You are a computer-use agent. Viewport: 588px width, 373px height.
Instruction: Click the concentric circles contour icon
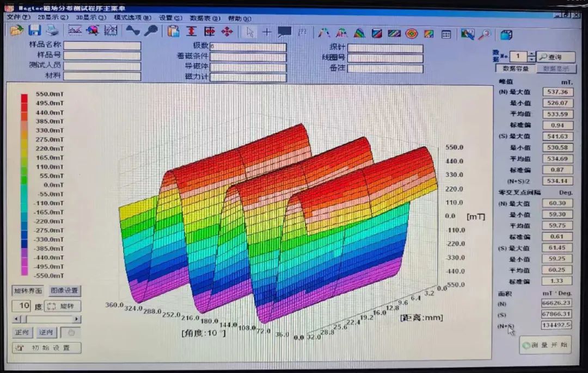[x=412, y=34]
